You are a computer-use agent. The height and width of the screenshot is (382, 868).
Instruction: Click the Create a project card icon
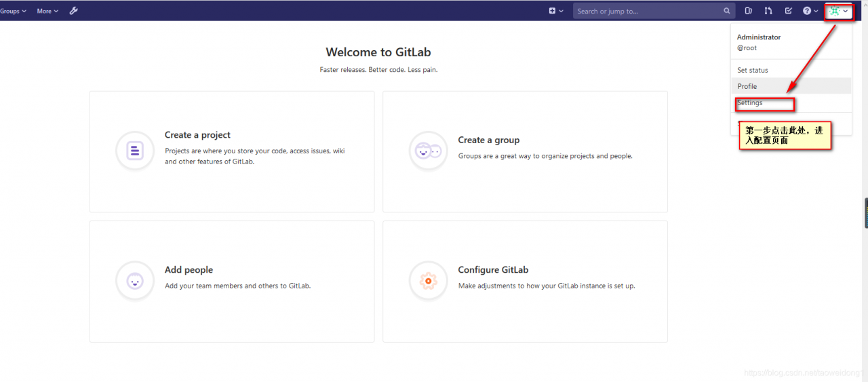pyautogui.click(x=134, y=150)
